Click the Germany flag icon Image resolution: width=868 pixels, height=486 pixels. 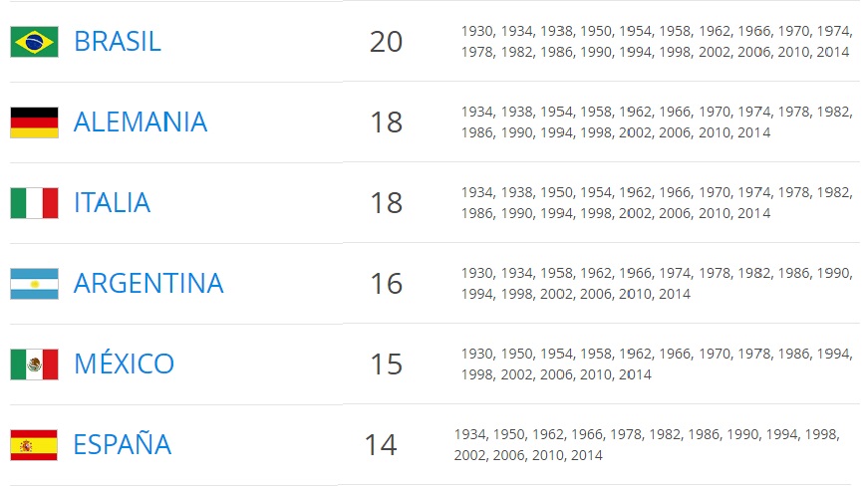pyautogui.click(x=34, y=122)
